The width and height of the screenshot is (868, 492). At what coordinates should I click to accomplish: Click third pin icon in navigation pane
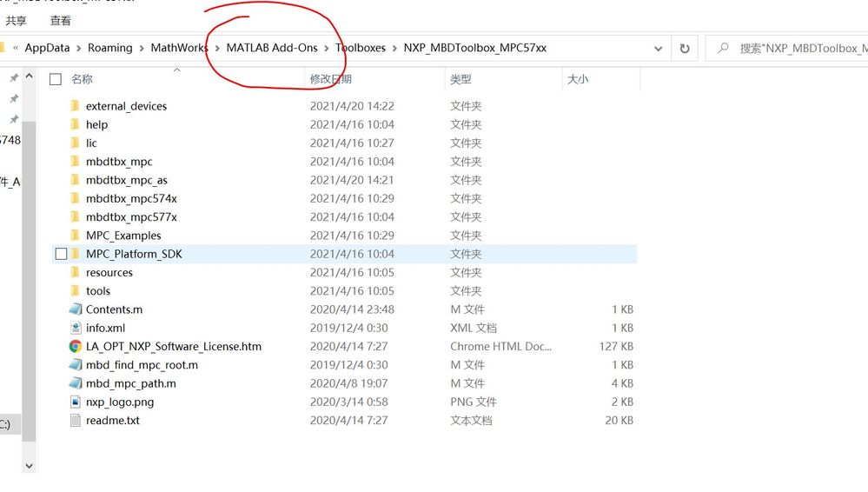14,119
